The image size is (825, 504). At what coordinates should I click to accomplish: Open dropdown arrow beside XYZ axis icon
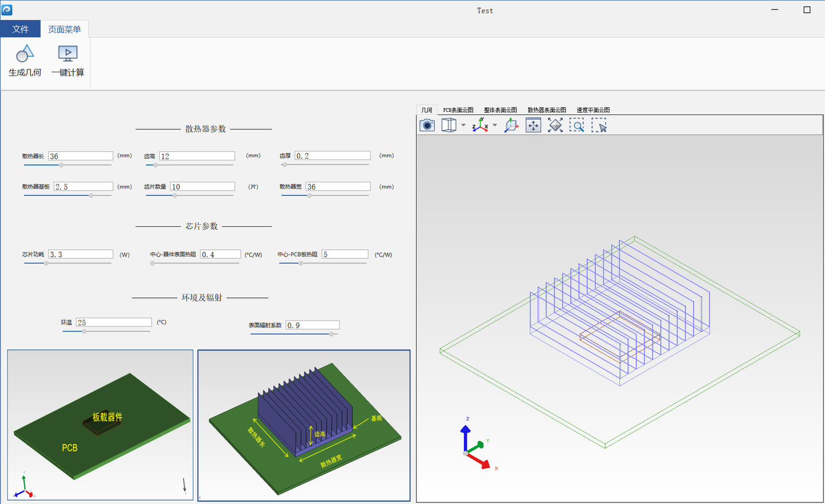[495, 125]
